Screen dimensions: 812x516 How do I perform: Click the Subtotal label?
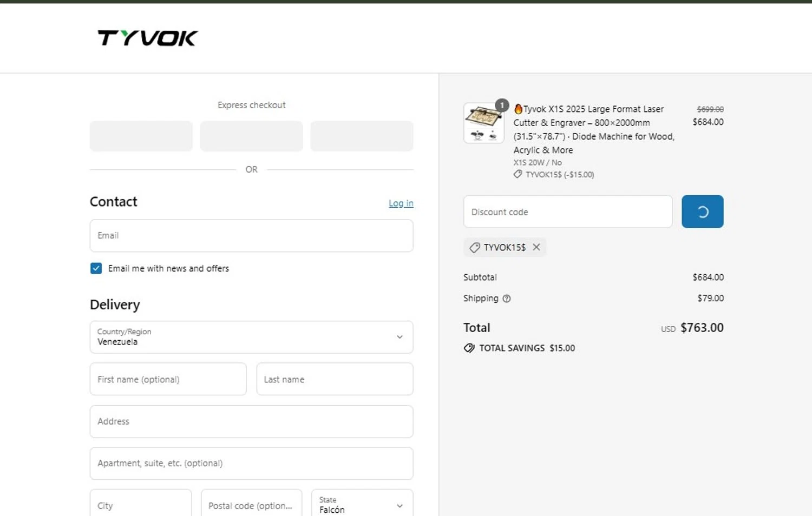pos(480,277)
